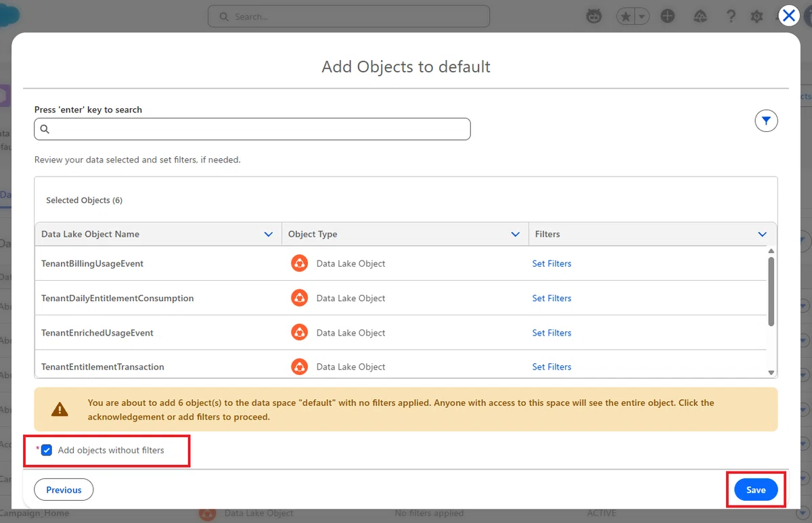Close the Add Objects dialog

(788, 16)
